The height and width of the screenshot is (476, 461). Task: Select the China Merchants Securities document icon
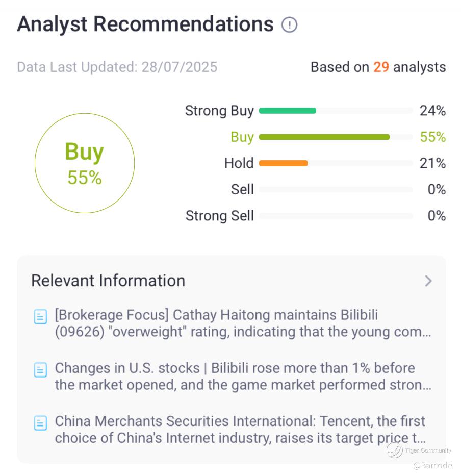click(x=40, y=423)
